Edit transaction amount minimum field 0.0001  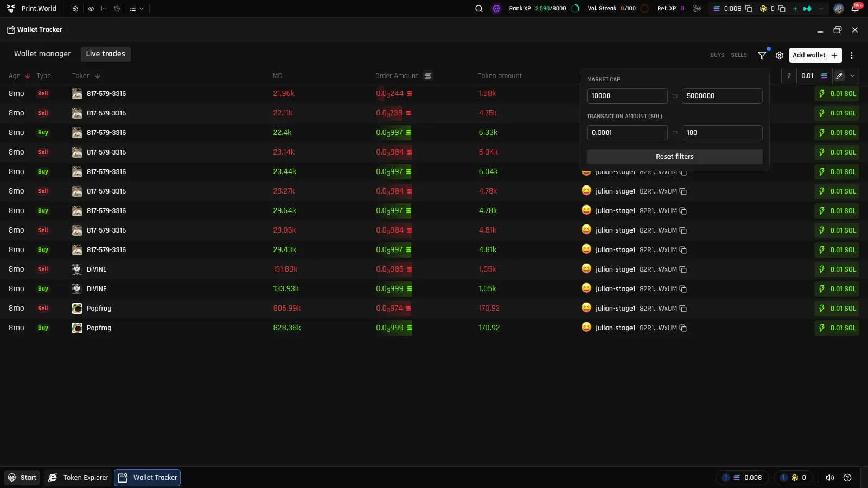click(x=627, y=133)
